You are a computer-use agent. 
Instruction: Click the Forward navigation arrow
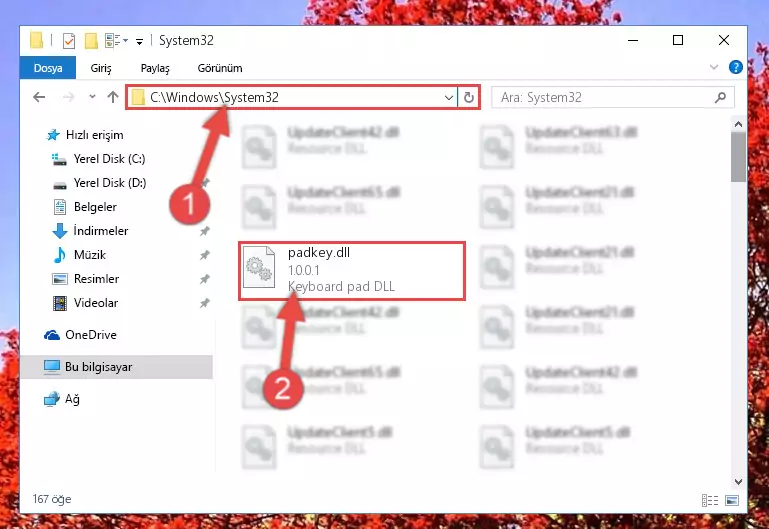[x=69, y=97]
